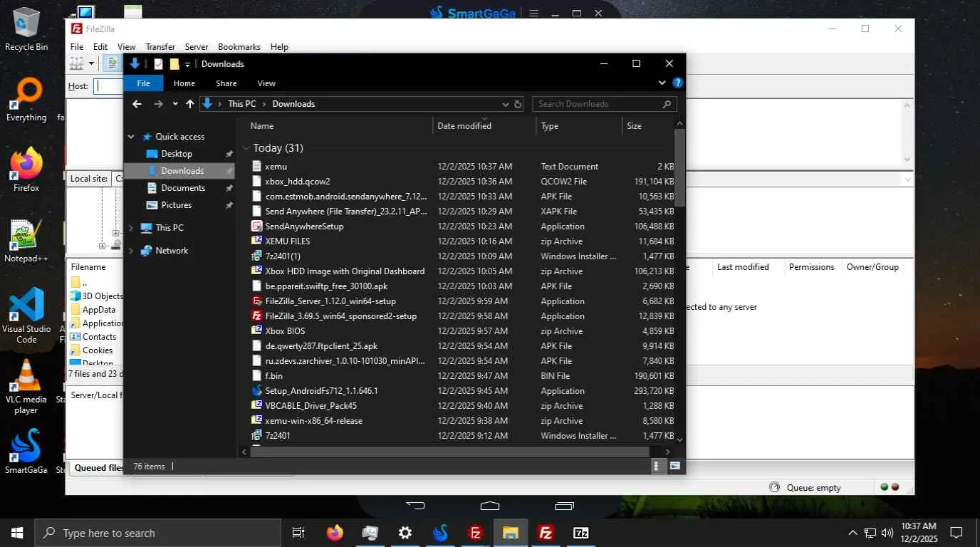Focus the Host field in FileZilla
980x547 pixels.
(x=109, y=86)
